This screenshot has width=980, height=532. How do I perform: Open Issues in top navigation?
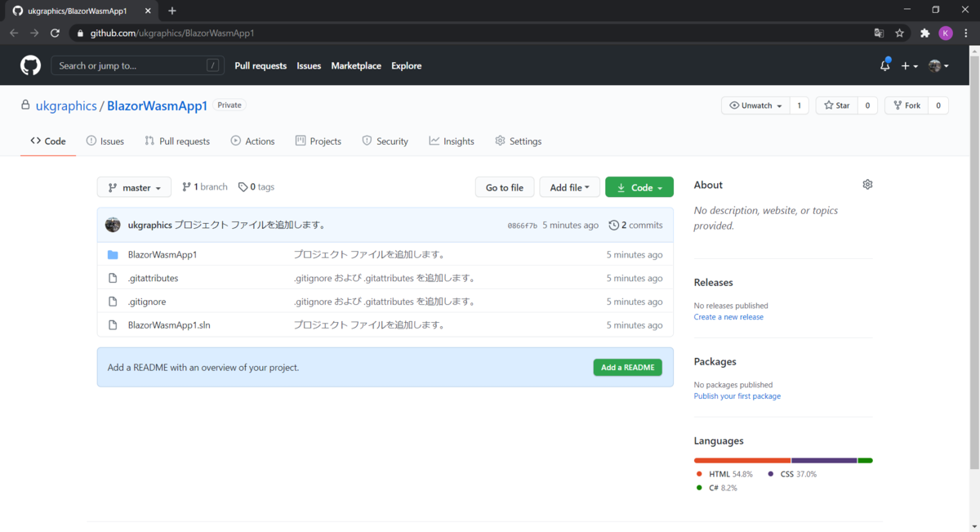click(309, 66)
